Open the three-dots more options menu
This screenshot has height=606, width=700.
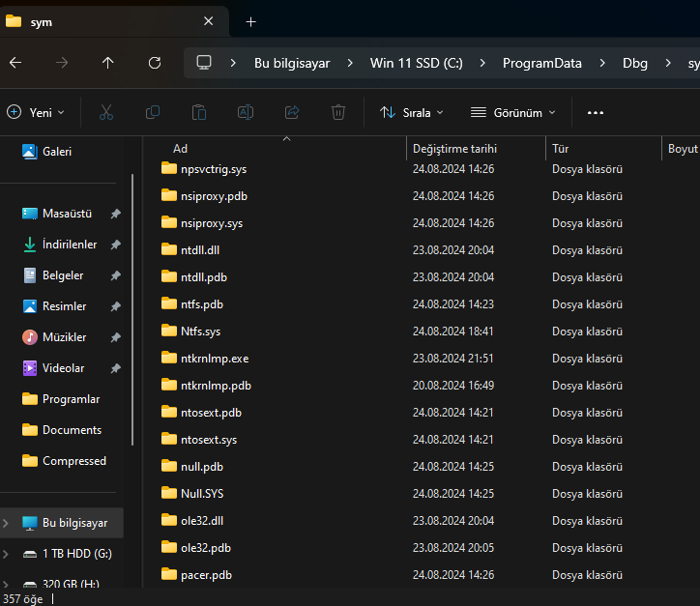pyautogui.click(x=596, y=113)
